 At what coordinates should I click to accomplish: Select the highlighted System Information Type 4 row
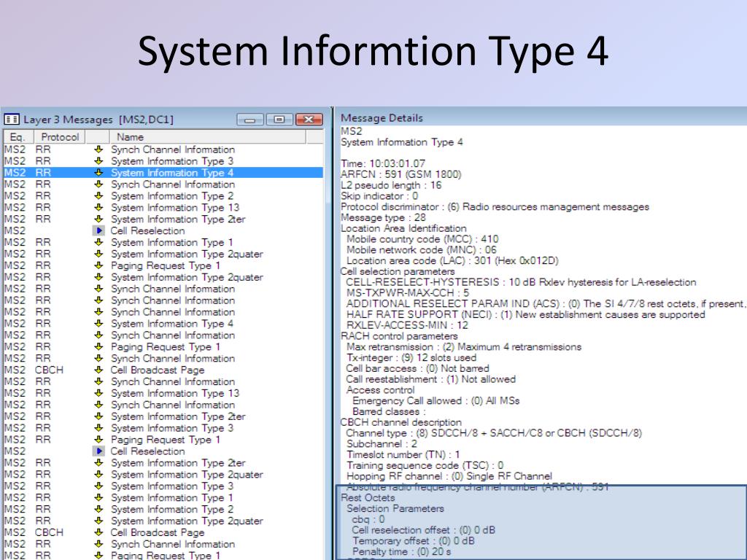163,172
